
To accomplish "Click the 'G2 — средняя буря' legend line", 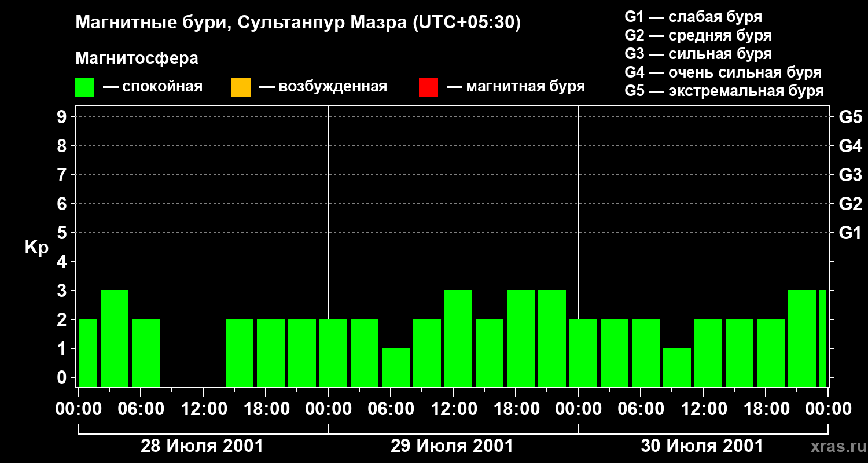I will (698, 35).
